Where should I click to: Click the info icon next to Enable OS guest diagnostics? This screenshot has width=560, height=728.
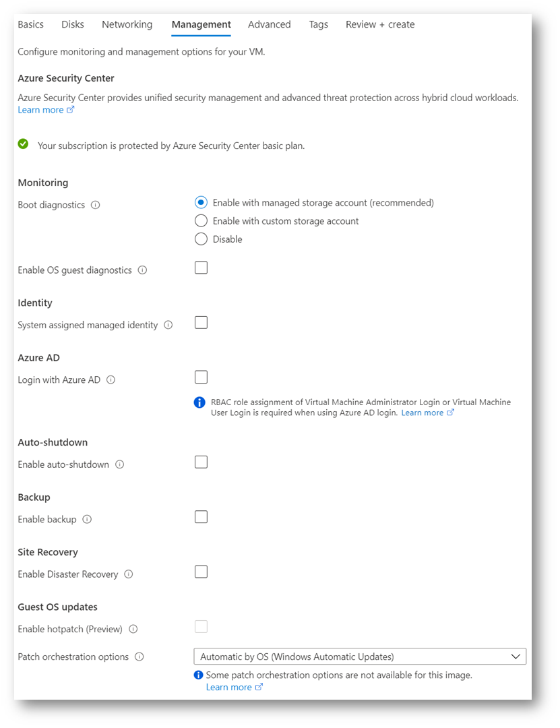[142, 270]
